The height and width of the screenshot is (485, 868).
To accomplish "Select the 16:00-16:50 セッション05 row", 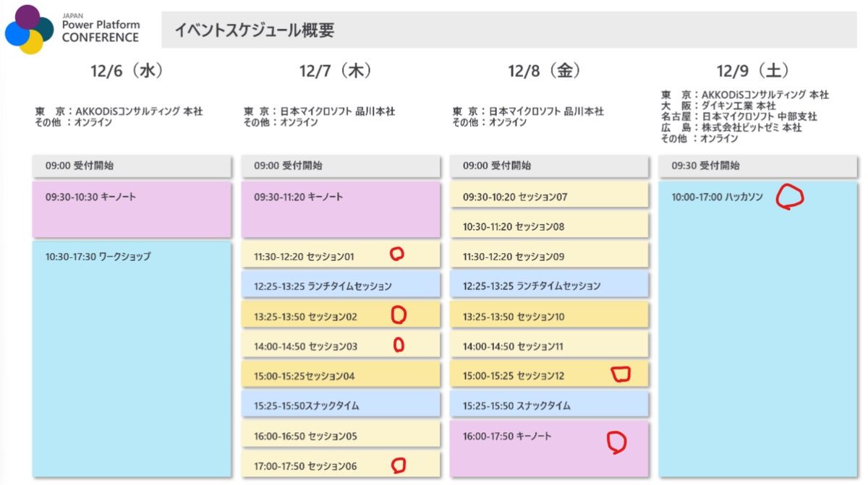I will point(341,436).
